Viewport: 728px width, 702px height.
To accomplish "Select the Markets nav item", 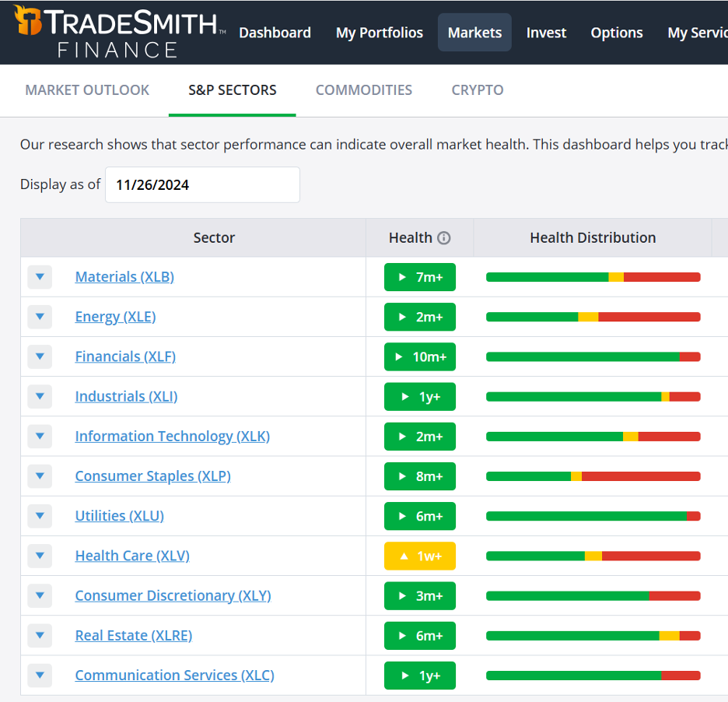I will [x=474, y=33].
